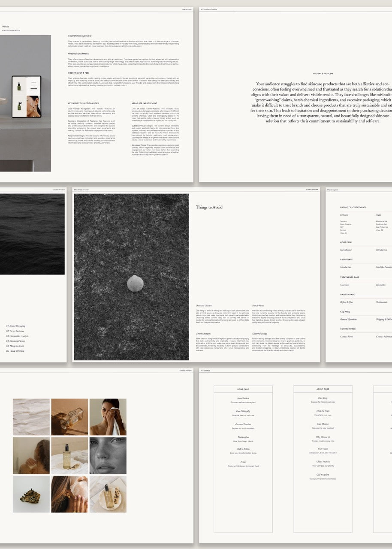392x549 pixels.
Task: Select 'General Questions' under FAQ Page
Action: 348,320
